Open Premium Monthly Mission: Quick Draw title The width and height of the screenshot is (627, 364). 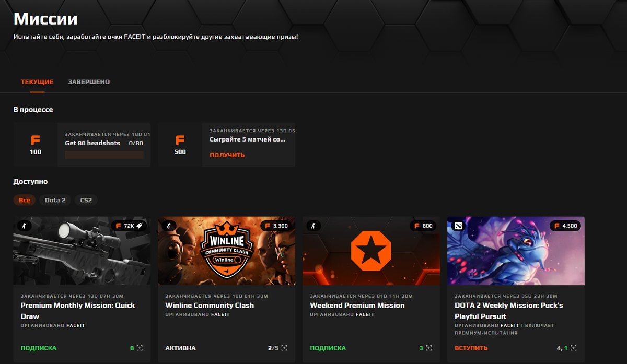(78, 311)
